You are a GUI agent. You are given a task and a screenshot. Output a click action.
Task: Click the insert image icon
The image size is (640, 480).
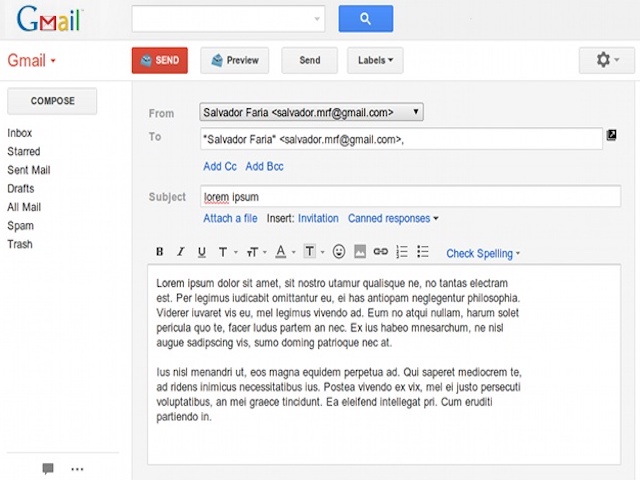tap(360, 252)
